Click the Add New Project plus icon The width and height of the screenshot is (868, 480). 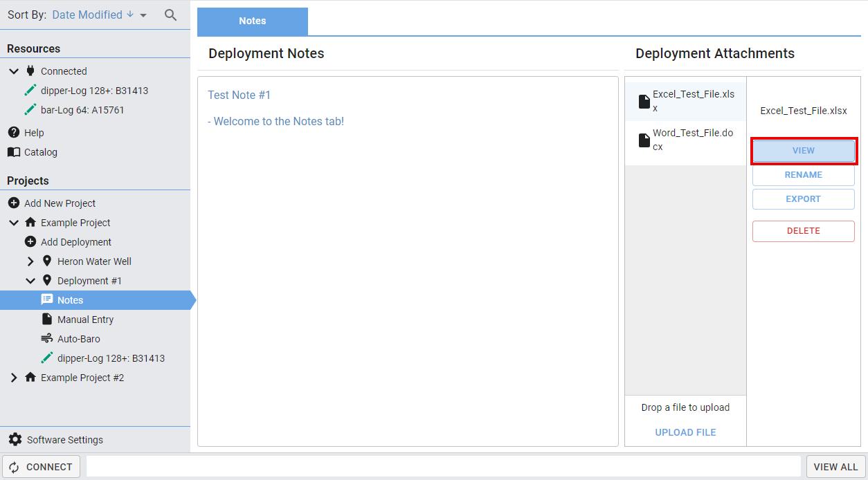13,203
